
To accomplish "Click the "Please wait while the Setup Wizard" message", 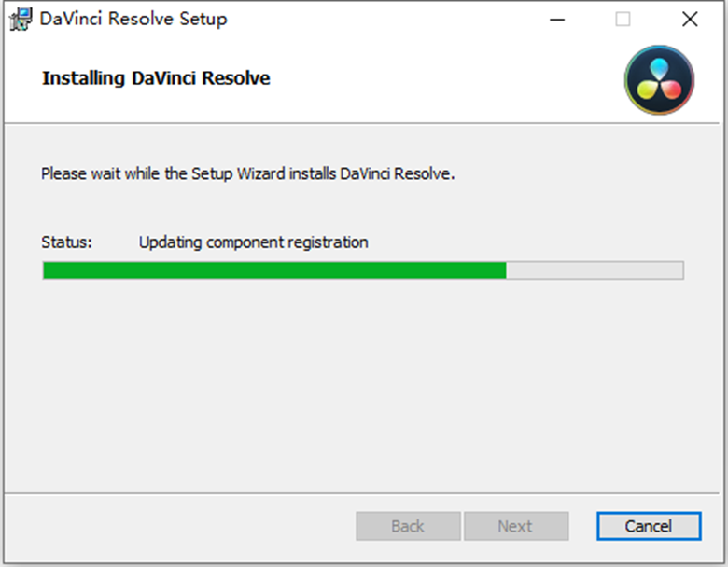I will coord(248,173).
